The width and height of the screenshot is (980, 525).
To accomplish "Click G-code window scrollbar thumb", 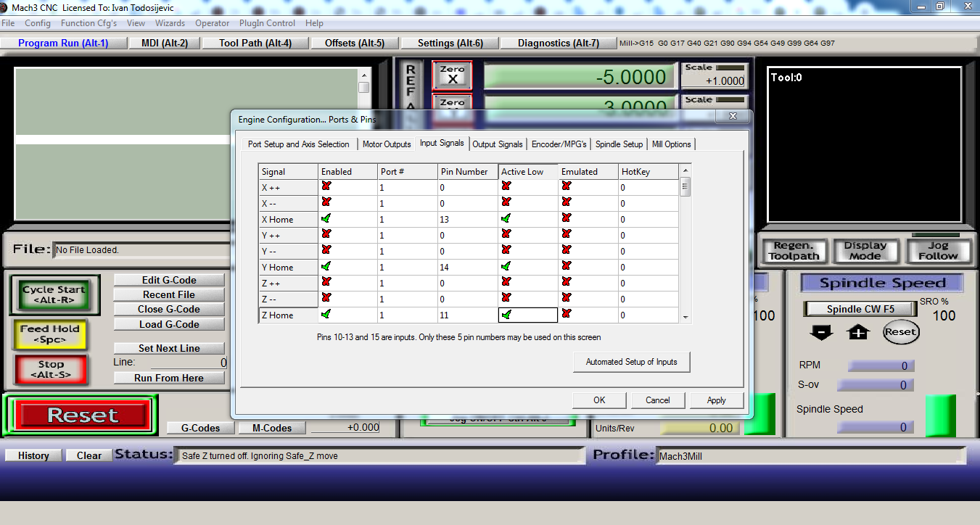I will pos(364,88).
